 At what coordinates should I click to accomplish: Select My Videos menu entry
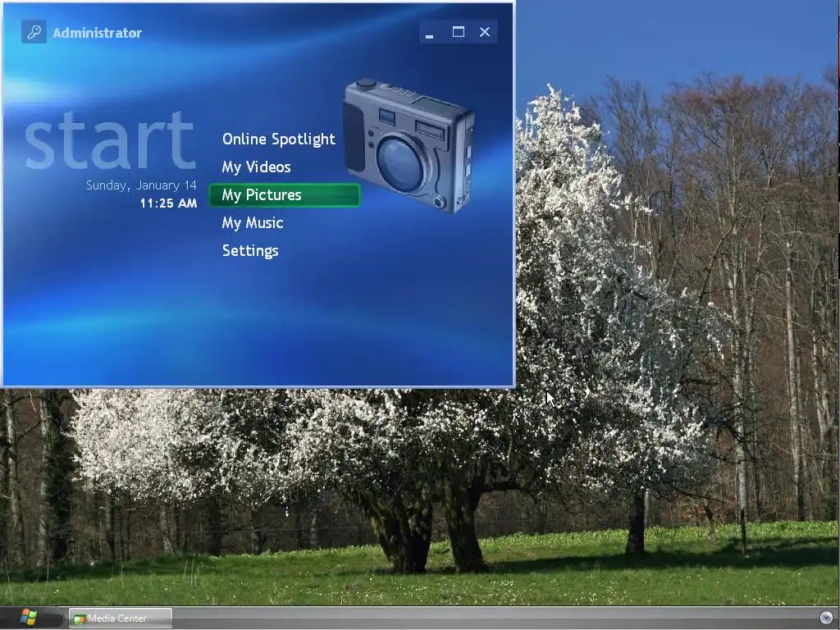[256, 167]
